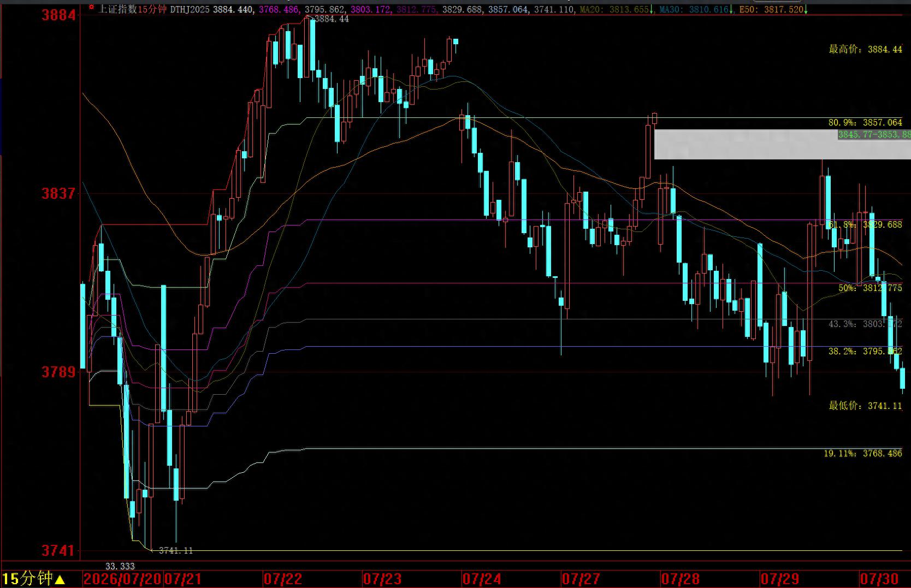Screen dimensions: 911x588
Task: Click the 上证指数 index name in header
Action: click(117, 9)
